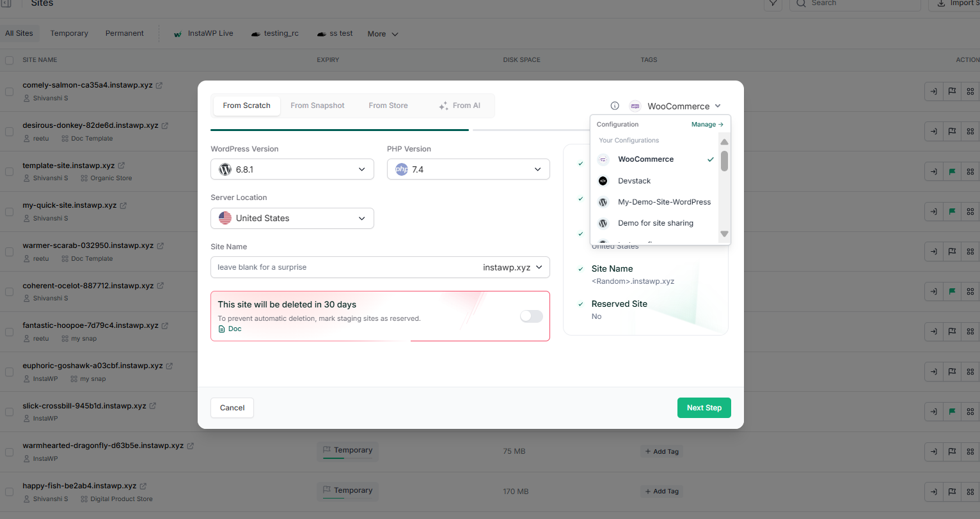Open grid actions icon for coherent-ocelot row
This screenshot has width=980, height=519.
click(x=970, y=291)
